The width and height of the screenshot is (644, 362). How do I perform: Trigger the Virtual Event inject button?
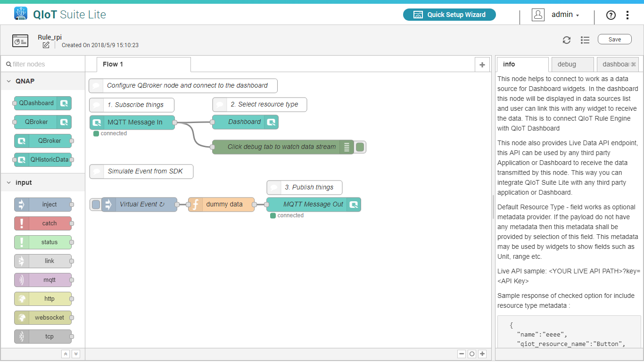[x=96, y=205]
